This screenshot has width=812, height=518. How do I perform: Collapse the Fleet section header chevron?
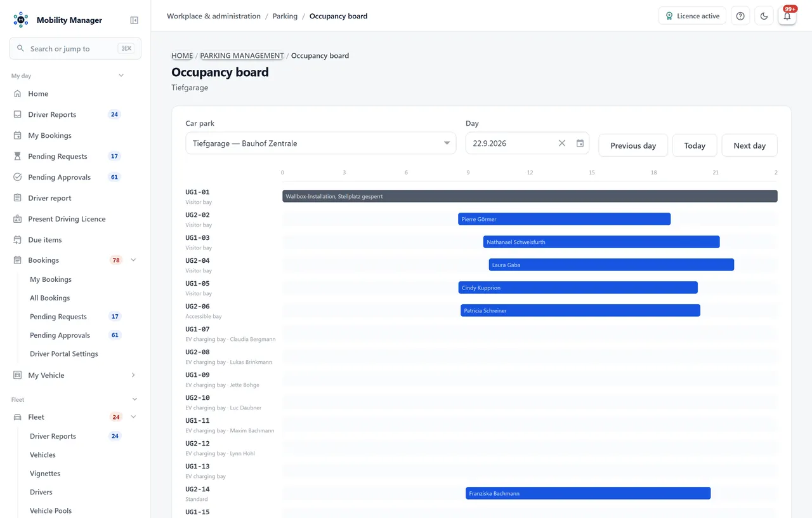tap(134, 399)
